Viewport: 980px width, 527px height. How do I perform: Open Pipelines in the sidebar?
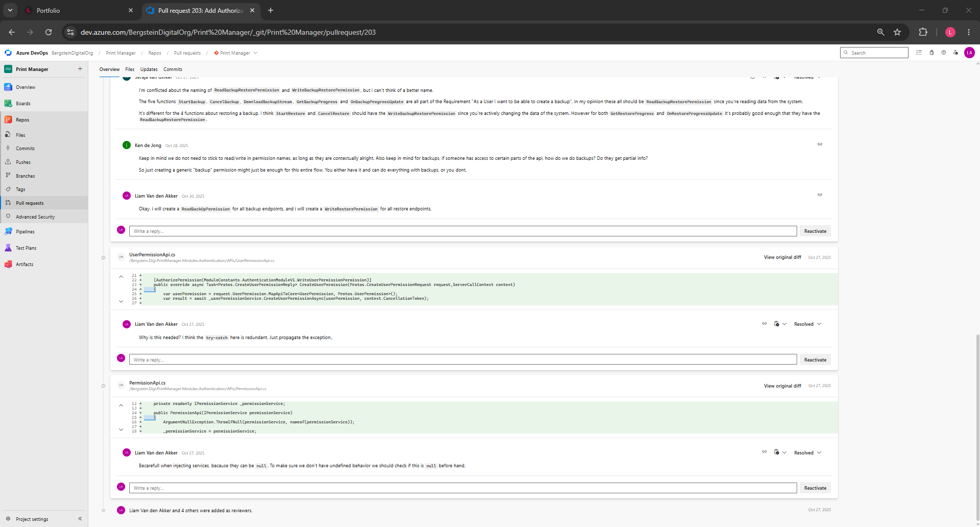25,232
